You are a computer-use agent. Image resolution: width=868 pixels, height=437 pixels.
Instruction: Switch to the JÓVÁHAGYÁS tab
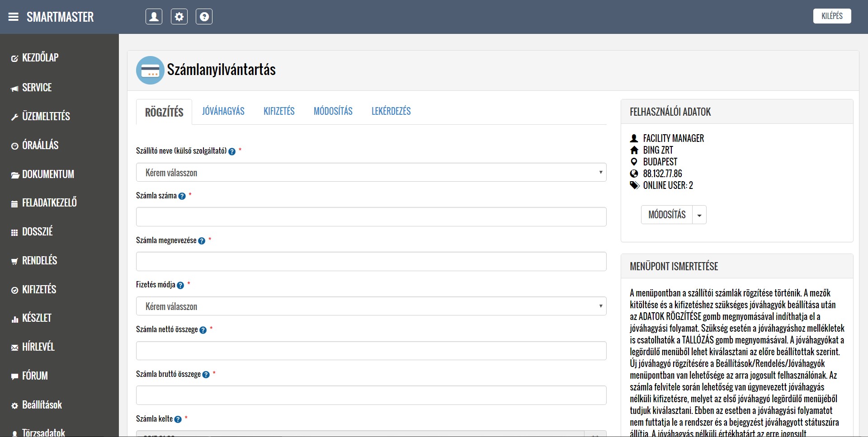pos(223,111)
